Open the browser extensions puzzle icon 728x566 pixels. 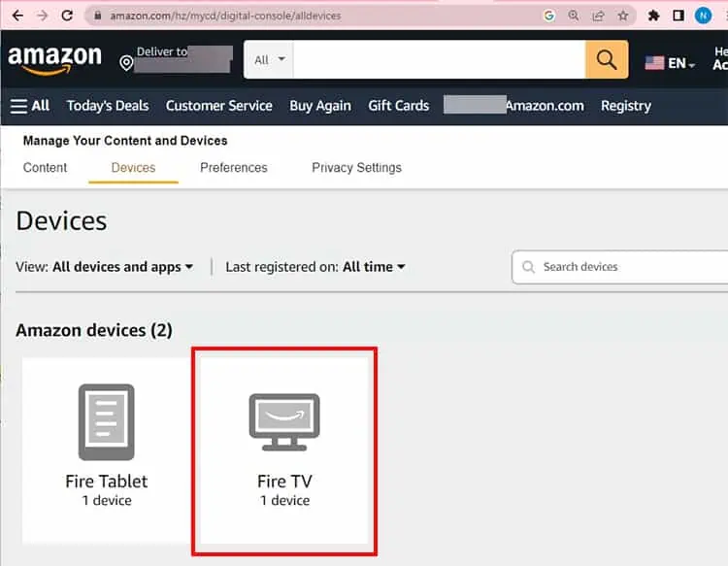point(653,16)
